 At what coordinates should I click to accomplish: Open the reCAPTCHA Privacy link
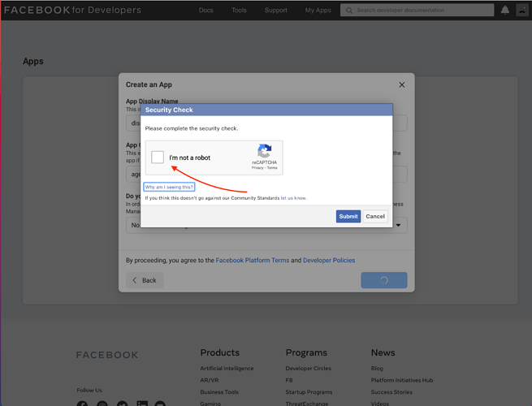(257, 167)
